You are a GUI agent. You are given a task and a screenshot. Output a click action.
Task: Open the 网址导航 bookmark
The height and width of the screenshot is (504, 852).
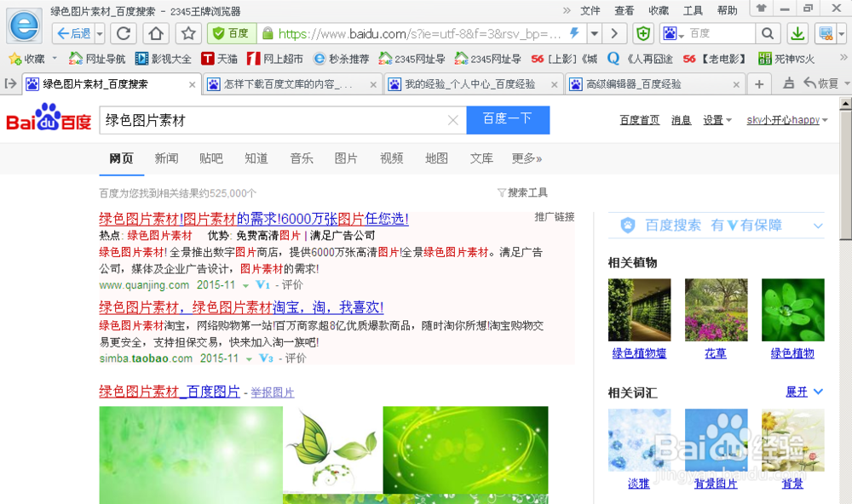(97, 59)
